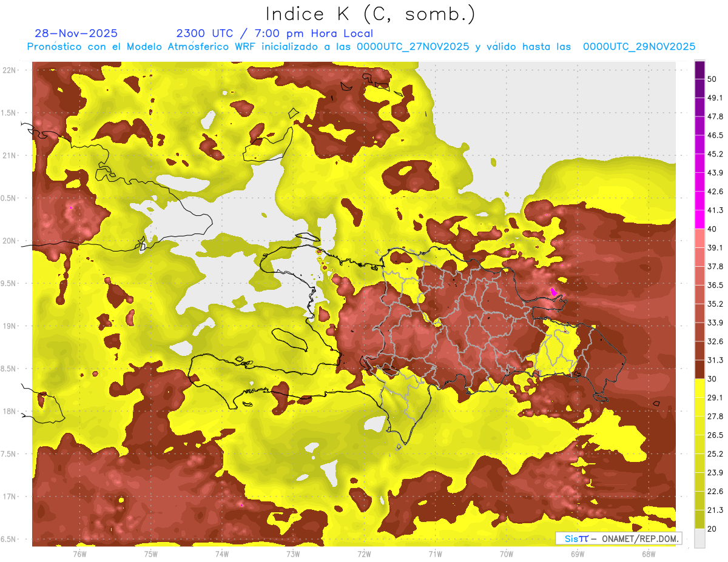
Task: Click the 76W longitude axis label
Action: [x=79, y=554]
